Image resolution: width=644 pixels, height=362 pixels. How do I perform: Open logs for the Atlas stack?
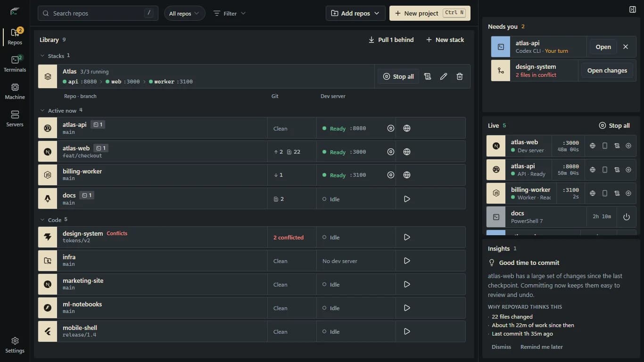428,76
